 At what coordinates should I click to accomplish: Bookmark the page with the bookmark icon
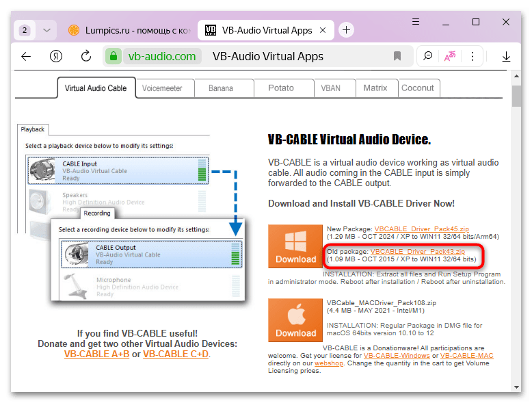click(x=397, y=56)
